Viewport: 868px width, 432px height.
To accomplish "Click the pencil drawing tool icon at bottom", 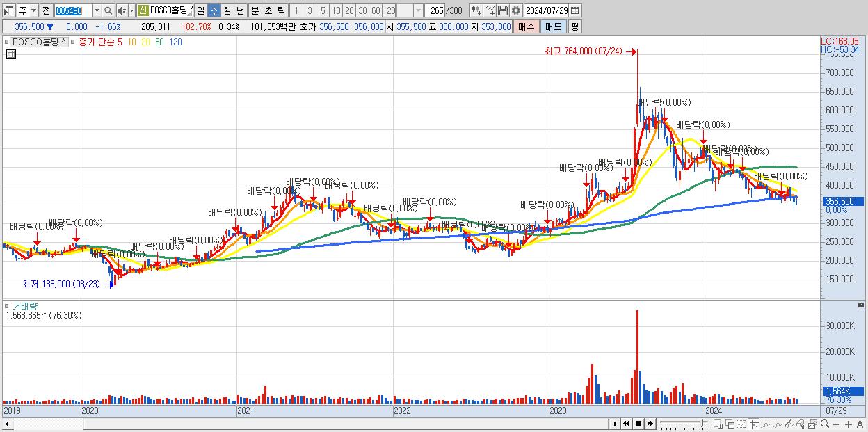I will [789, 424].
